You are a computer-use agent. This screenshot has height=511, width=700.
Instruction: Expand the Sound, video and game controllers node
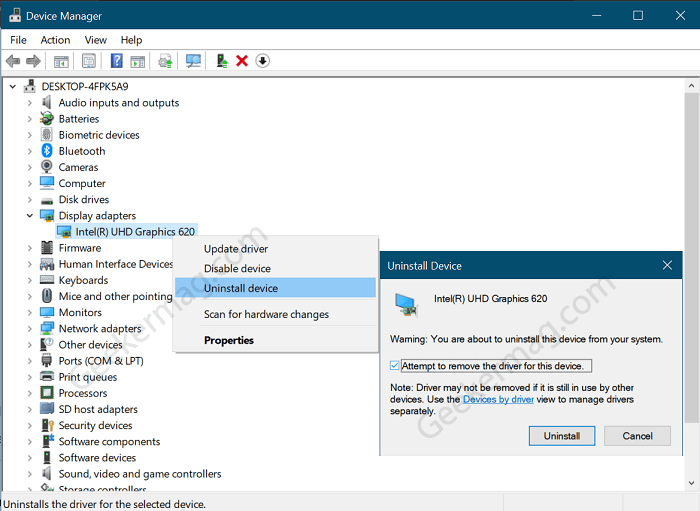click(x=29, y=474)
